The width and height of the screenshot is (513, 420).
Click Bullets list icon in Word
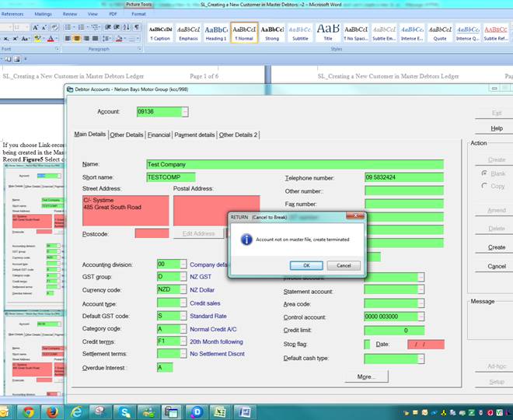pos(68,27)
